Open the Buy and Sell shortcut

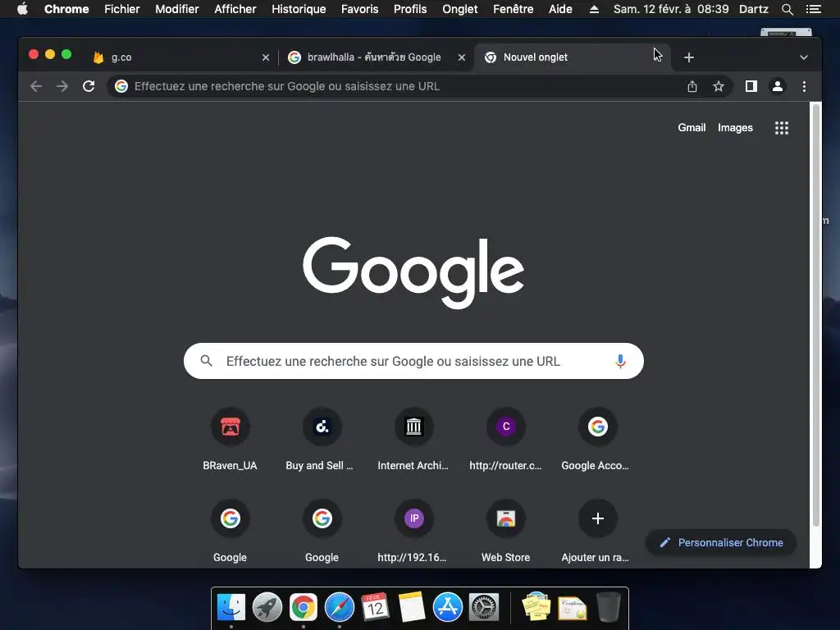coord(322,440)
